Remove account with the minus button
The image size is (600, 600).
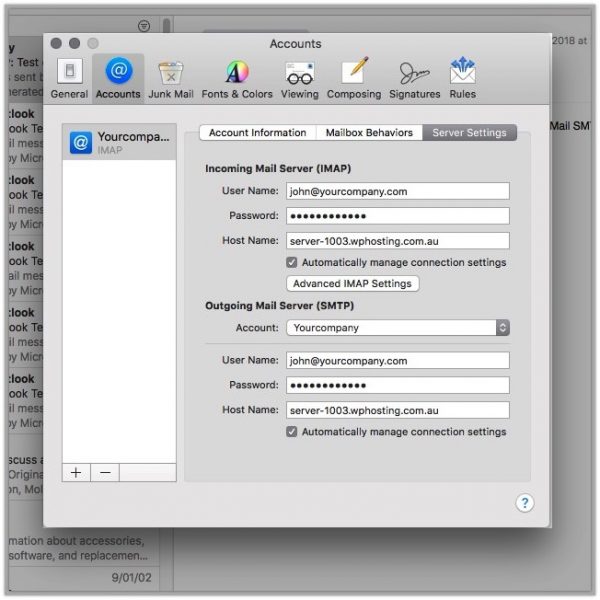(x=105, y=473)
